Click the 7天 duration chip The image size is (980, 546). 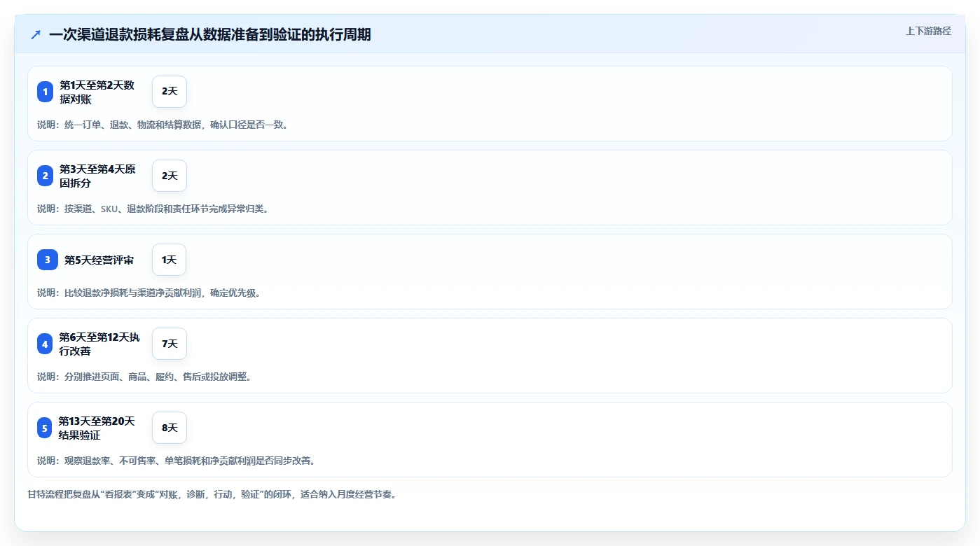(x=170, y=344)
